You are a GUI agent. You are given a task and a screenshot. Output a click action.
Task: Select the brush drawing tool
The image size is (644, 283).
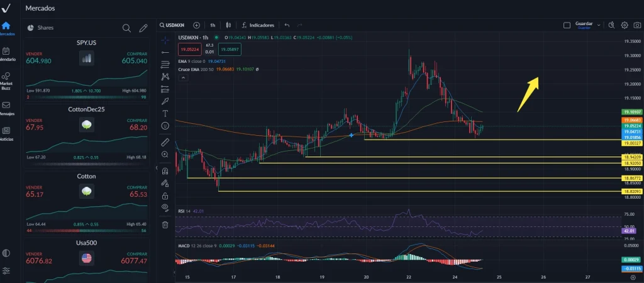tap(165, 101)
